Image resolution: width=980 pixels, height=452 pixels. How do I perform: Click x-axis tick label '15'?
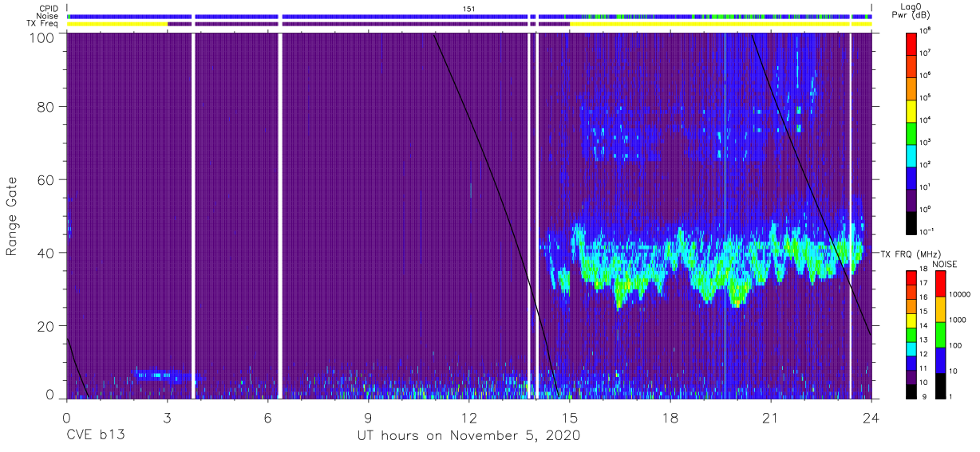pyautogui.click(x=570, y=417)
